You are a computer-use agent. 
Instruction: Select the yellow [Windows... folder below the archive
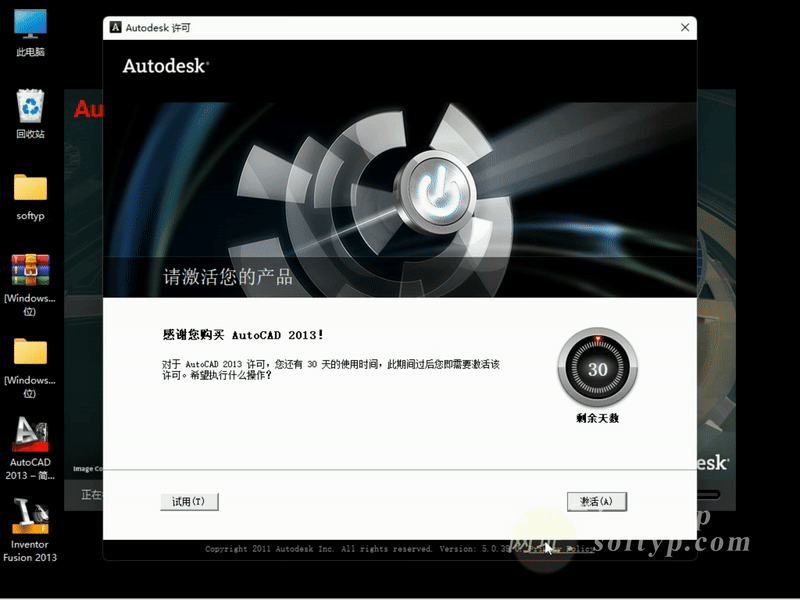click(30, 368)
